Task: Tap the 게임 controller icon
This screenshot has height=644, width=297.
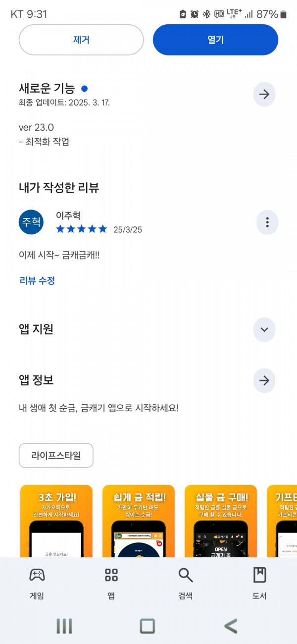Action: pos(37,575)
